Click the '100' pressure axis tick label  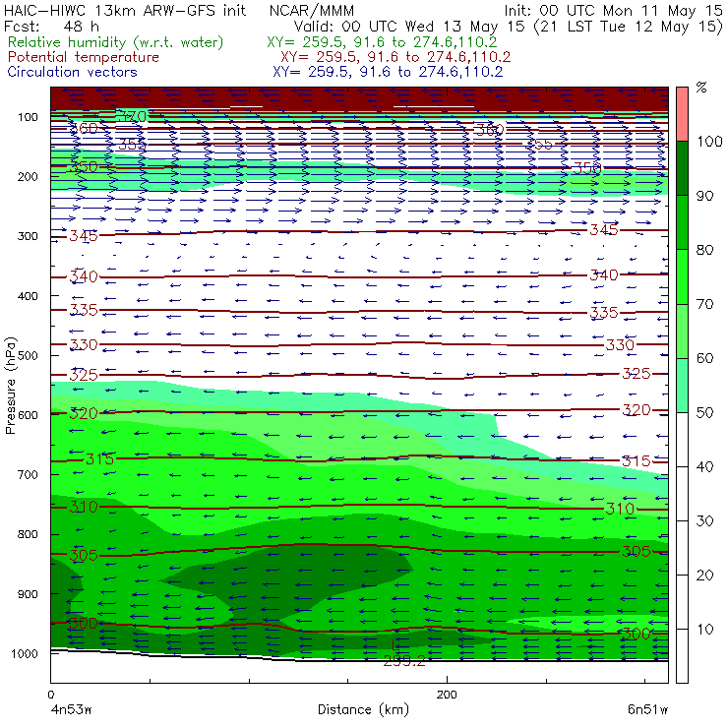point(28,117)
